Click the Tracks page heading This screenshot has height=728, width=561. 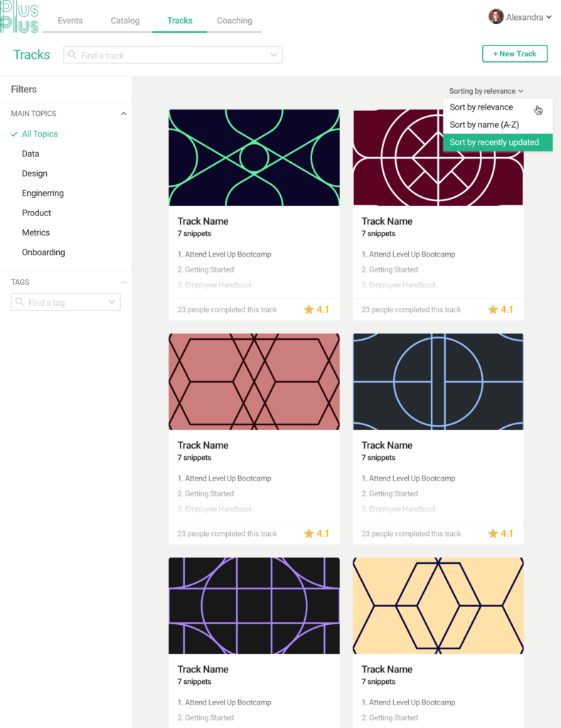coord(31,55)
